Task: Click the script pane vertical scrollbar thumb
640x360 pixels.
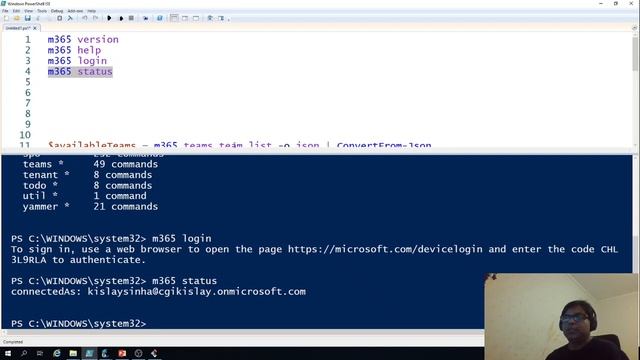Action: tap(636, 54)
